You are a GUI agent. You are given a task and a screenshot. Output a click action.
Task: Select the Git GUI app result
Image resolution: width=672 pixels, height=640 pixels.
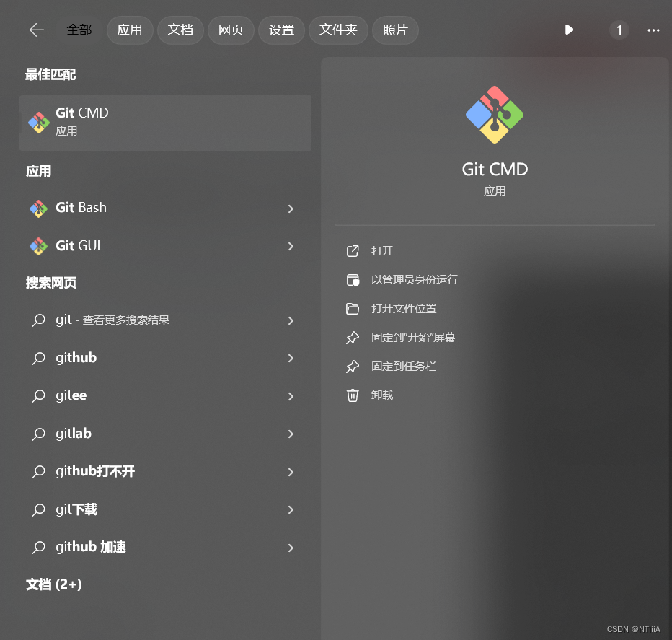165,246
